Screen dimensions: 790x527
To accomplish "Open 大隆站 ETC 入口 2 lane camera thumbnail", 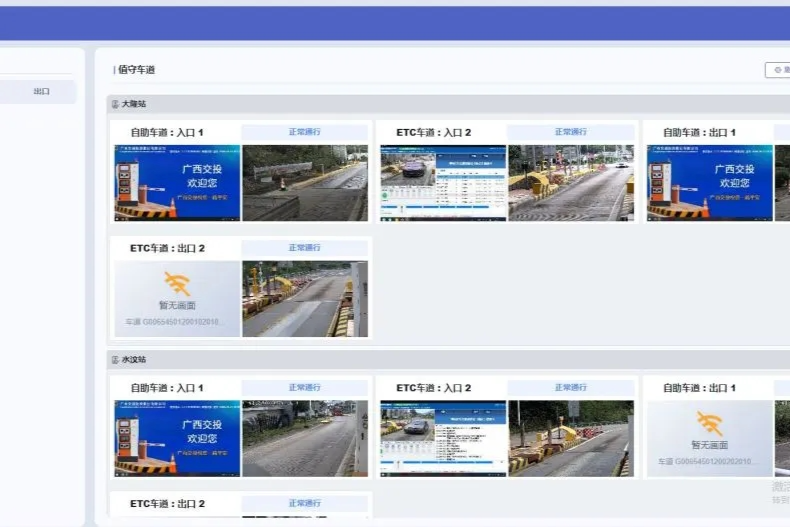I will click(x=571, y=183).
